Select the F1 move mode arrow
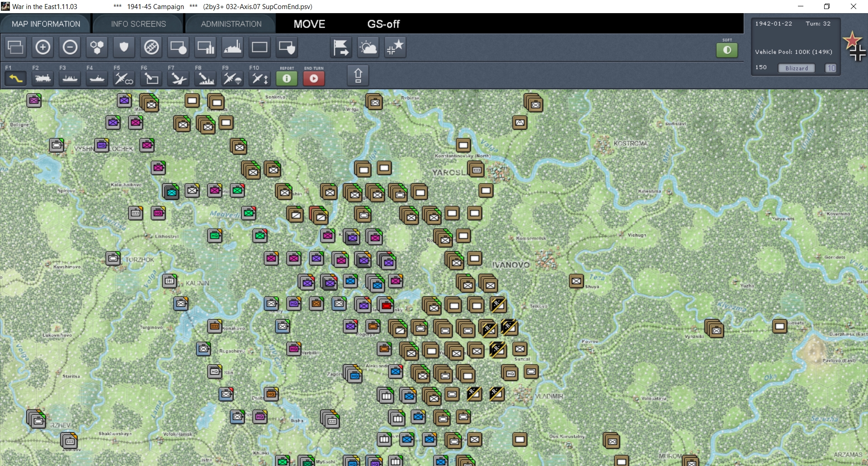The height and width of the screenshot is (466, 868). (x=16, y=78)
